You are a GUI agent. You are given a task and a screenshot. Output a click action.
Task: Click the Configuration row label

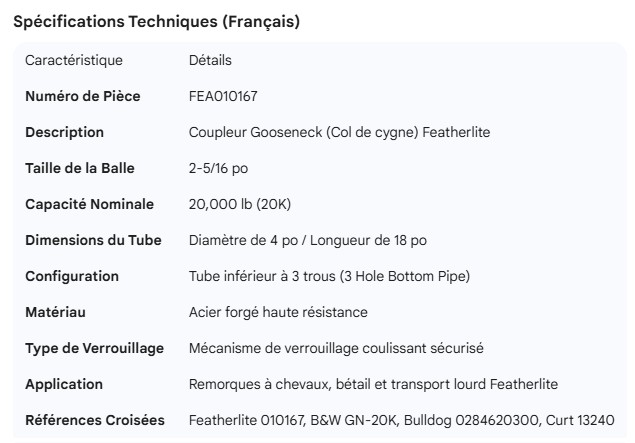pyautogui.click(x=72, y=276)
